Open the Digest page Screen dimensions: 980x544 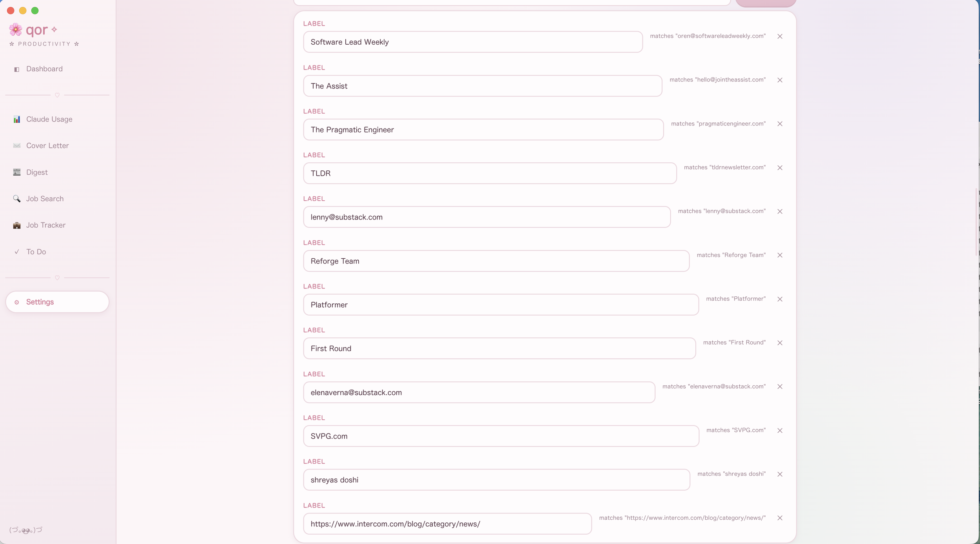[x=57, y=172]
